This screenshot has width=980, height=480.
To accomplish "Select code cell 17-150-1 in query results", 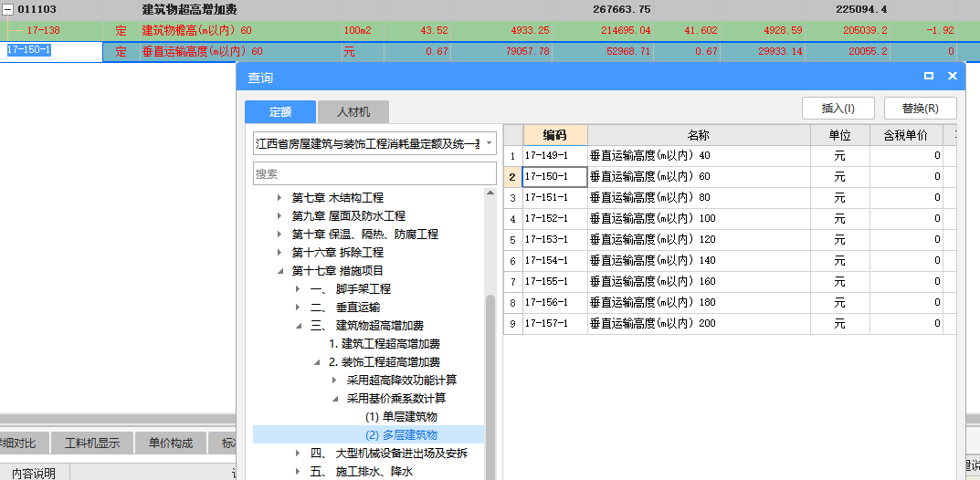I will (555, 177).
